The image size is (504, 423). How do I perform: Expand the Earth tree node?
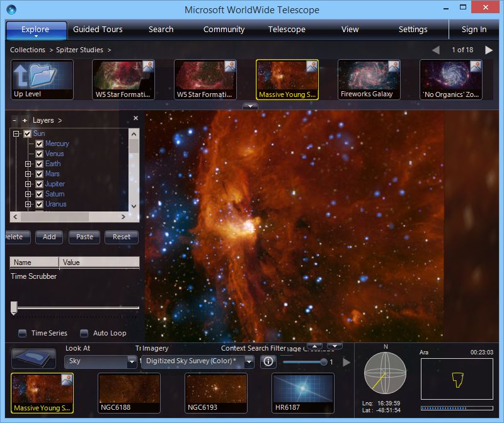28,164
